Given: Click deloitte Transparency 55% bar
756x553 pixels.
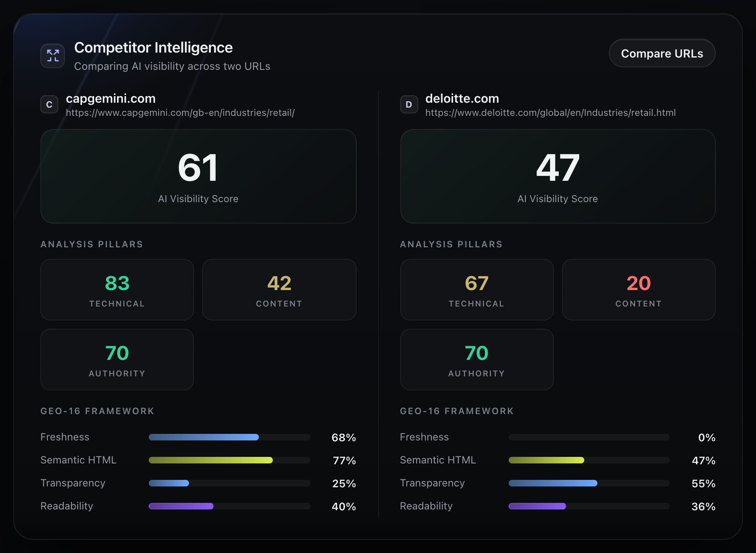Looking at the screenshot, I should point(589,483).
